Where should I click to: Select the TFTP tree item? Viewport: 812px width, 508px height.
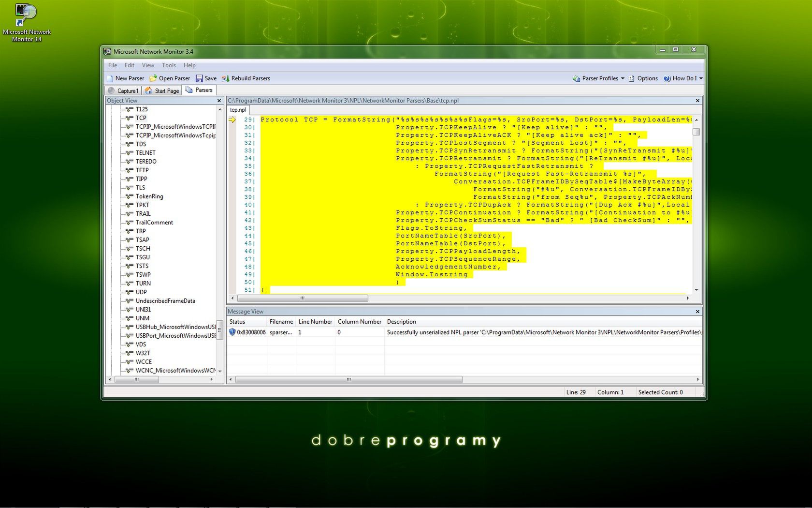pyautogui.click(x=142, y=170)
